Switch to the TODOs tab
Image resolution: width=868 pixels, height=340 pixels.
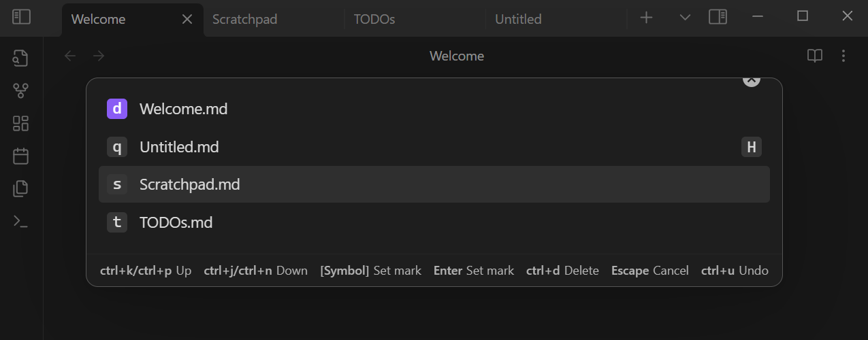415,19
